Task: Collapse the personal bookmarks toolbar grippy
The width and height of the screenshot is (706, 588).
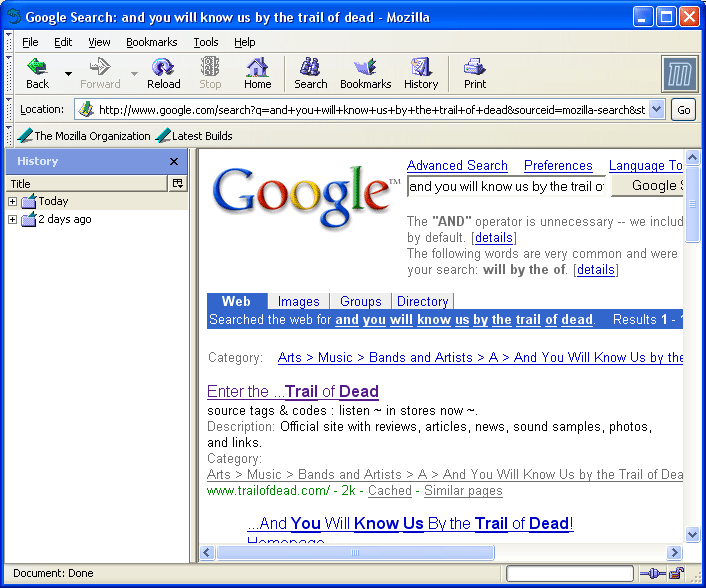Action: coord(9,136)
